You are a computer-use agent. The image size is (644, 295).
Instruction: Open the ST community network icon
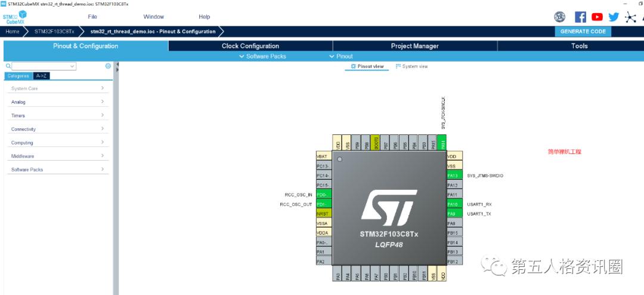pos(630,17)
